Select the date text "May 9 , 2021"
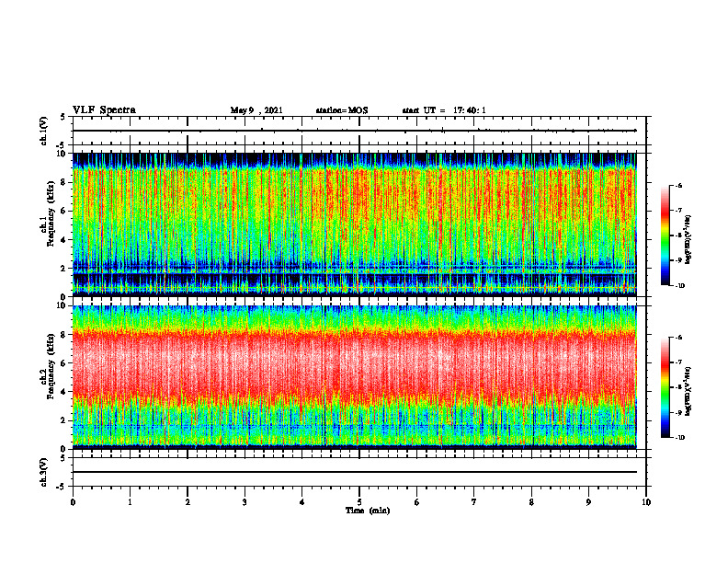Screen dimensions: 728x563 (x=256, y=110)
